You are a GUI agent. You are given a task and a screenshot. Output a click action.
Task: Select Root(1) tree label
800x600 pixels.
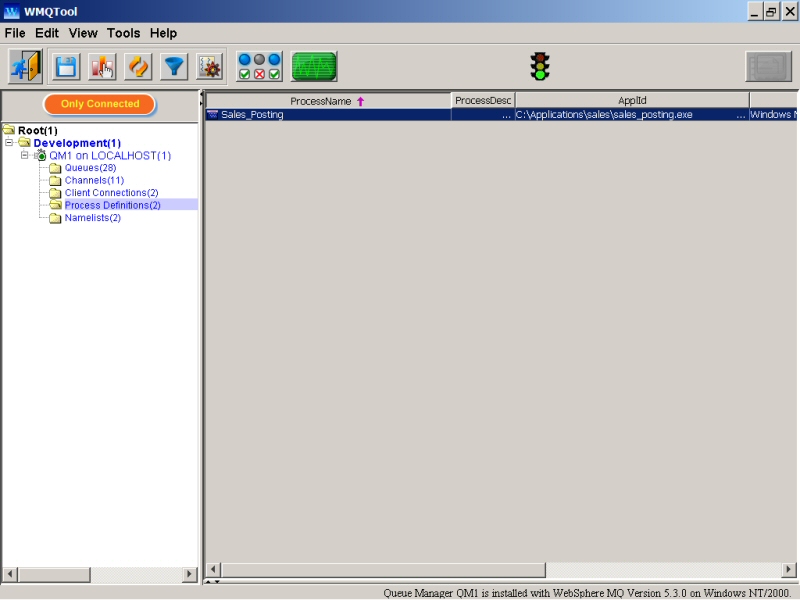(38, 131)
